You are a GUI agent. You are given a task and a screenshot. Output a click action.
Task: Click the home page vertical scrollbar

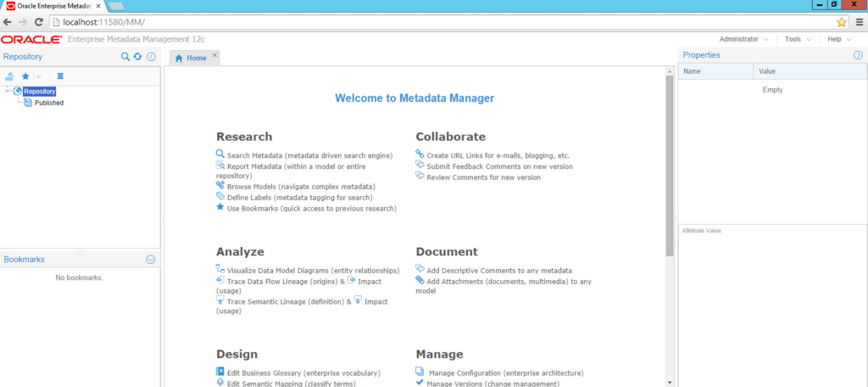[x=670, y=165]
